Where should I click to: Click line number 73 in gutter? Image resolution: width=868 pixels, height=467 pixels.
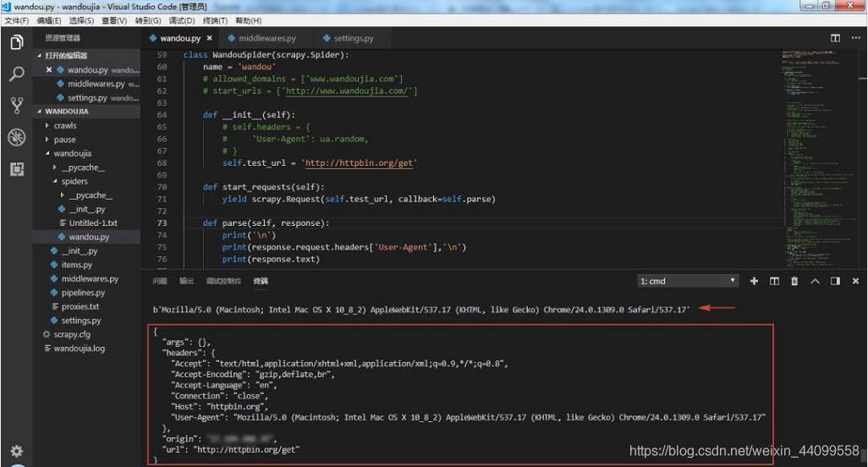point(162,223)
